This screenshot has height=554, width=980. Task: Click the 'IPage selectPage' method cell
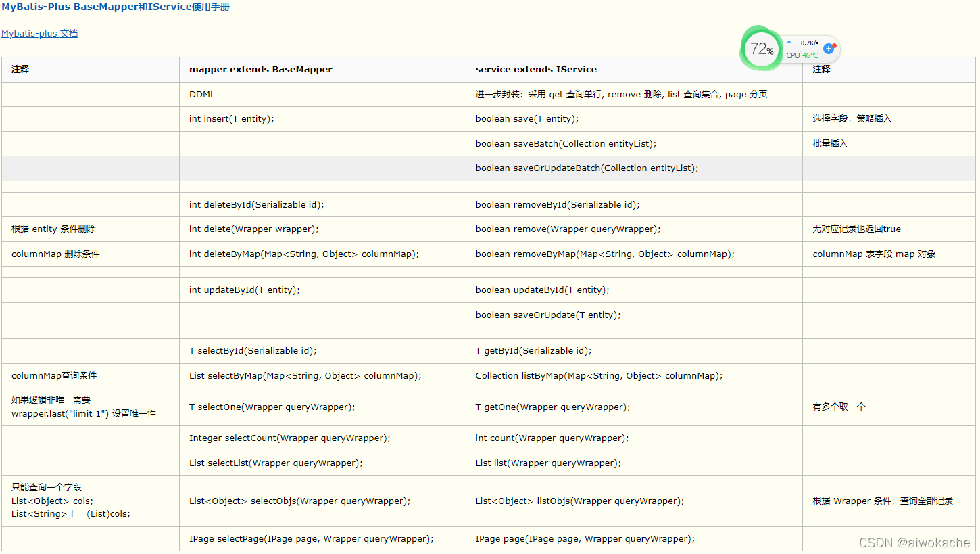pos(311,538)
